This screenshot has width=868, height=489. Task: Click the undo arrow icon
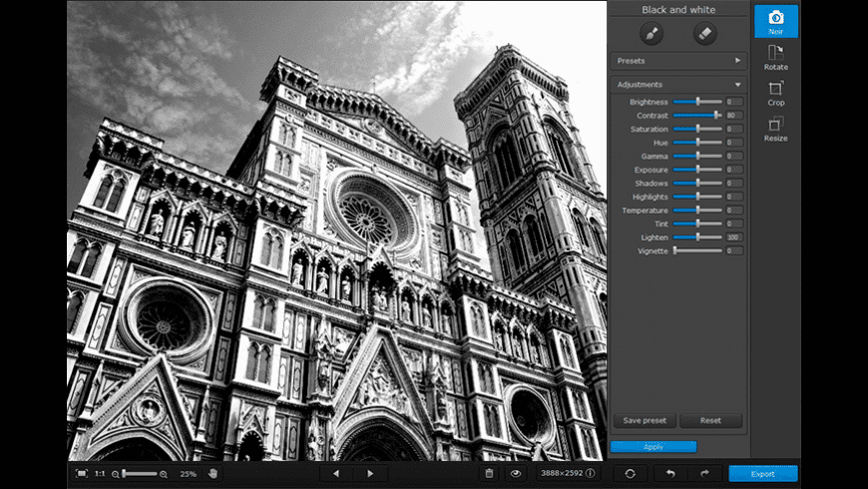tap(671, 473)
